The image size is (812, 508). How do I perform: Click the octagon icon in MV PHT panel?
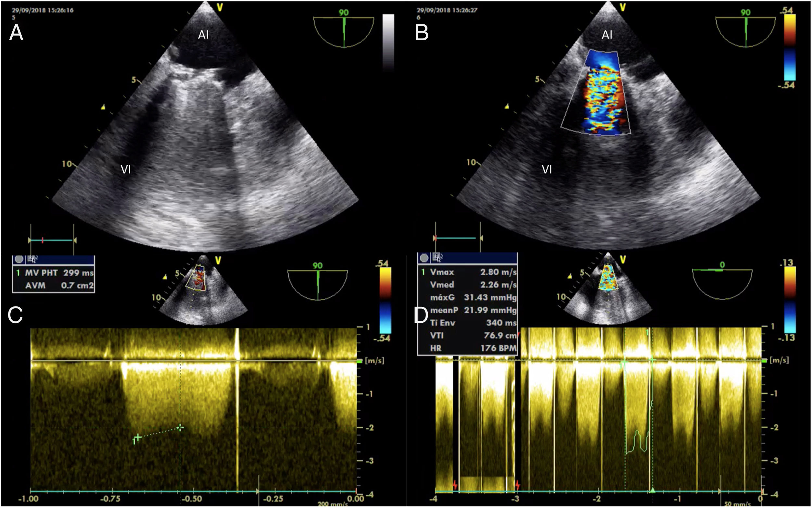pos(19,259)
